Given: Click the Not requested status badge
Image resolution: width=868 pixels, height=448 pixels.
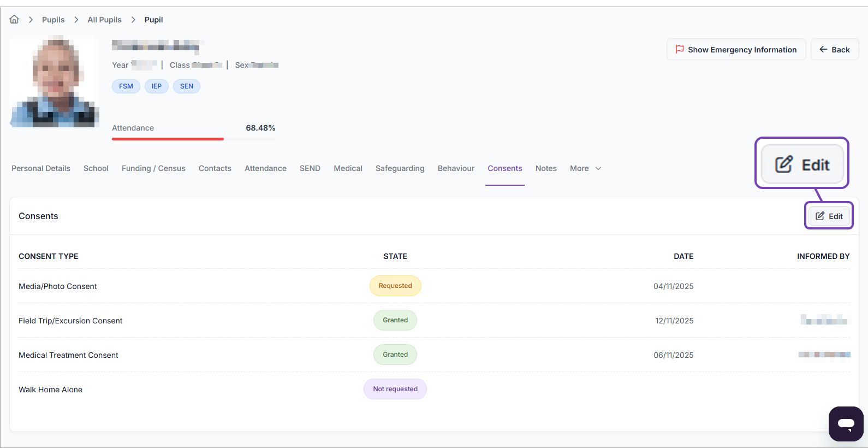Looking at the screenshot, I should tap(395, 389).
